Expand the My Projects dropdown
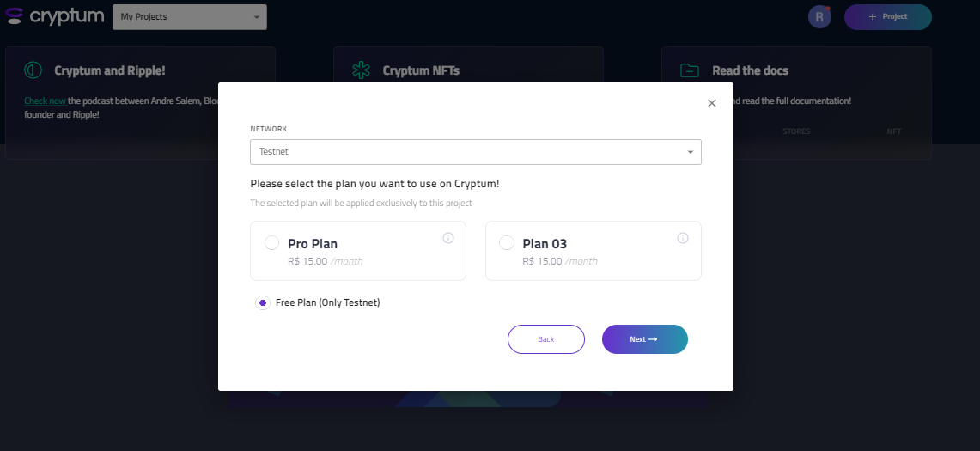The width and height of the screenshot is (980, 451). tap(189, 17)
